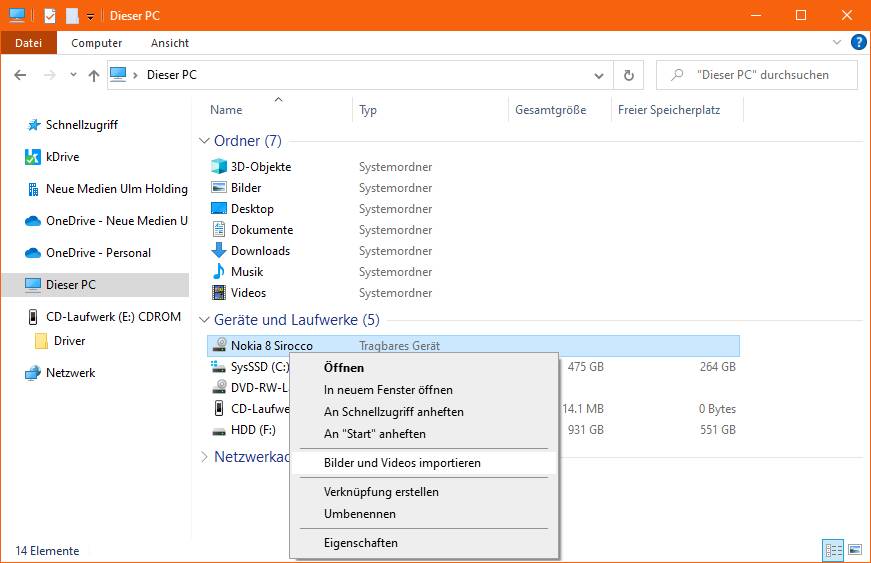Choose Bilder und Videos importieren
This screenshot has height=563, width=871.
tap(402, 463)
